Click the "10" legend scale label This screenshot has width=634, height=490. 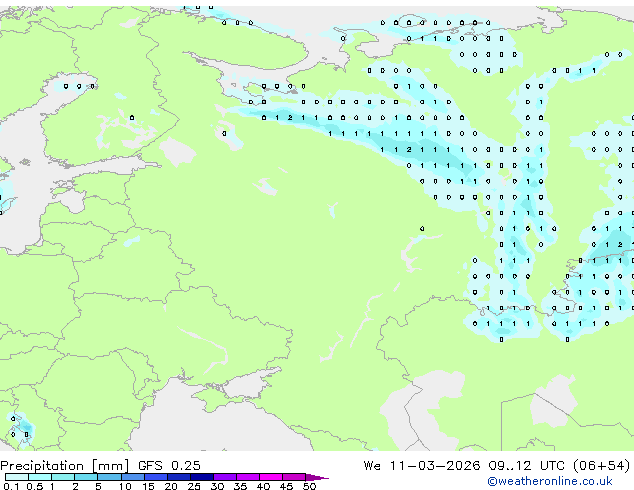125,486
